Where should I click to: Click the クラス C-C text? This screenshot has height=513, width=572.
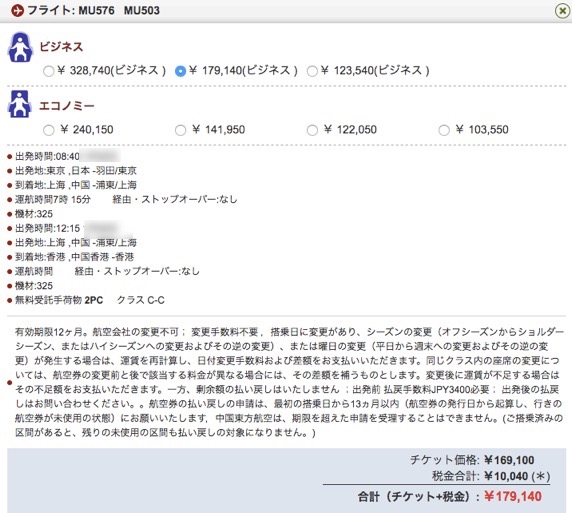pos(141,300)
